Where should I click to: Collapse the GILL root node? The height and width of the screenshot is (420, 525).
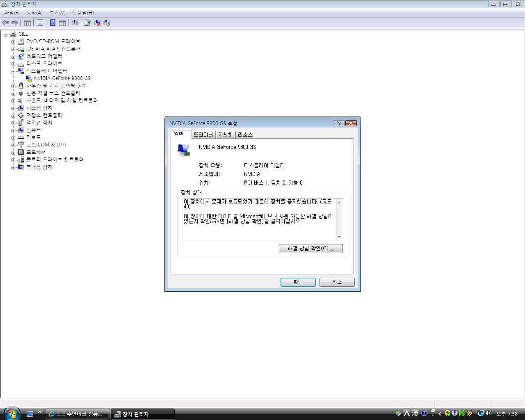6,34
